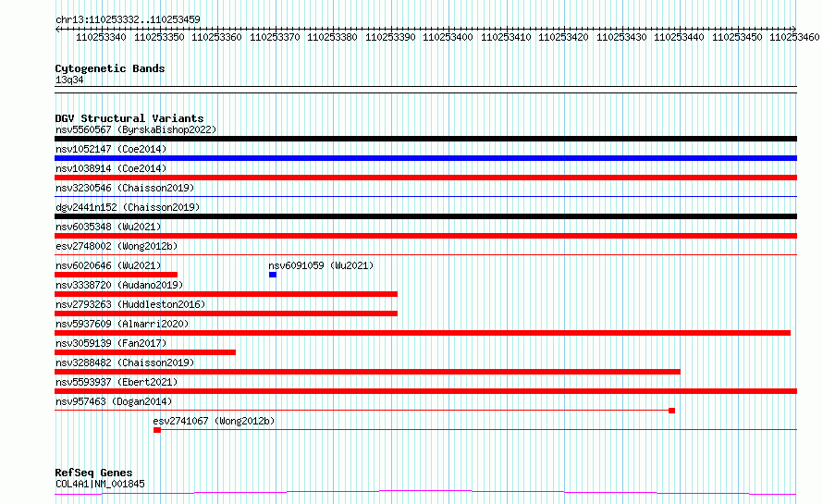The width and height of the screenshot is (823, 504).
Task: Select the short red nsv6020646 bar
Action: (116, 275)
